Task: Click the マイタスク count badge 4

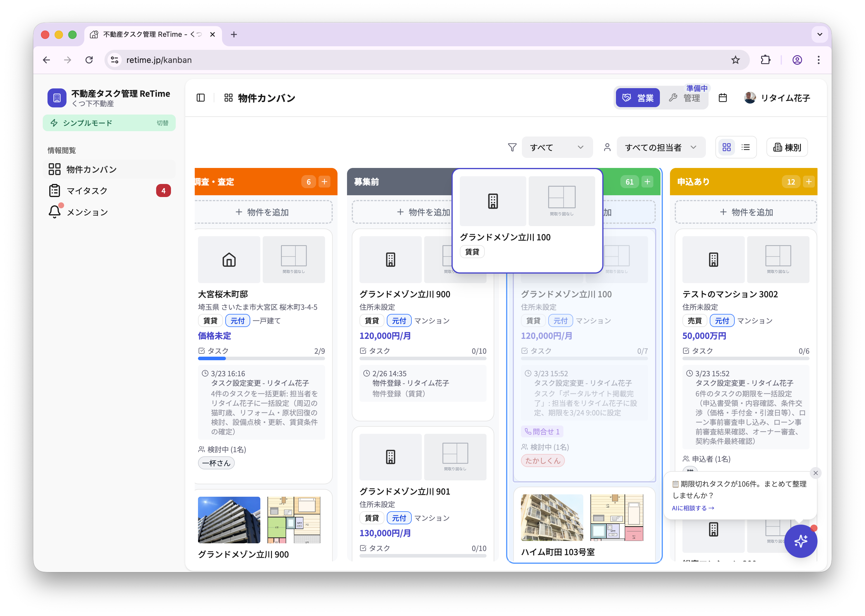Action: 164,190
